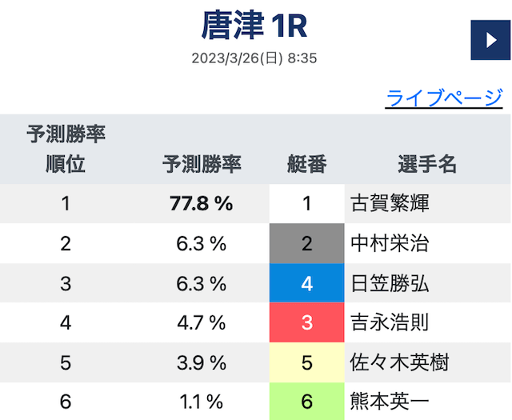Click the green boat number 6 cell
Screen dimensions: 512x420
307,402
